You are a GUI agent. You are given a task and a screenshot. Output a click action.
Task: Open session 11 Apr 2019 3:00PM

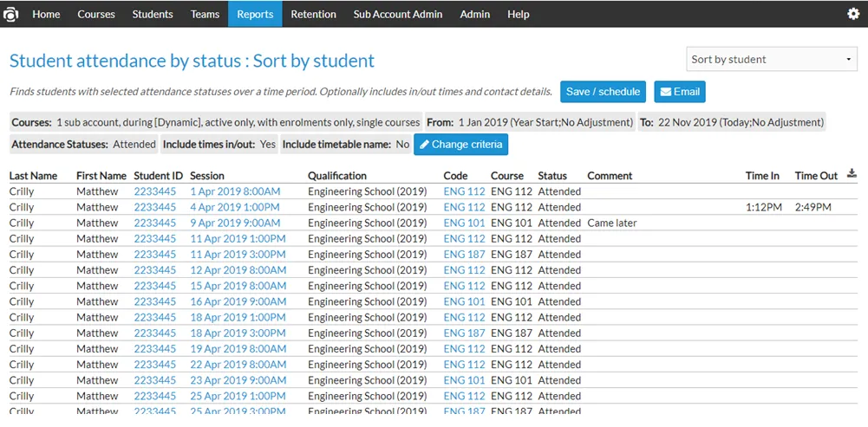(x=238, y=255)
